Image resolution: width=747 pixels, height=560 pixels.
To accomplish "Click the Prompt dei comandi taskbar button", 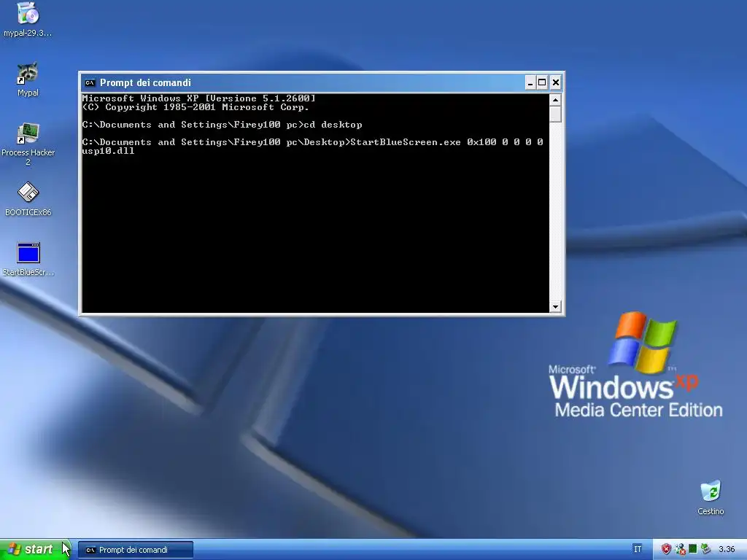I will point(136,550).
